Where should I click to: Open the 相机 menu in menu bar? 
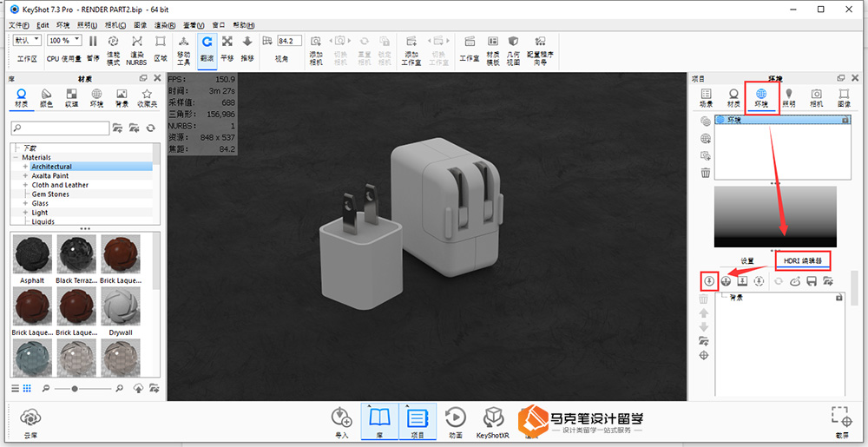coord(115,25)
